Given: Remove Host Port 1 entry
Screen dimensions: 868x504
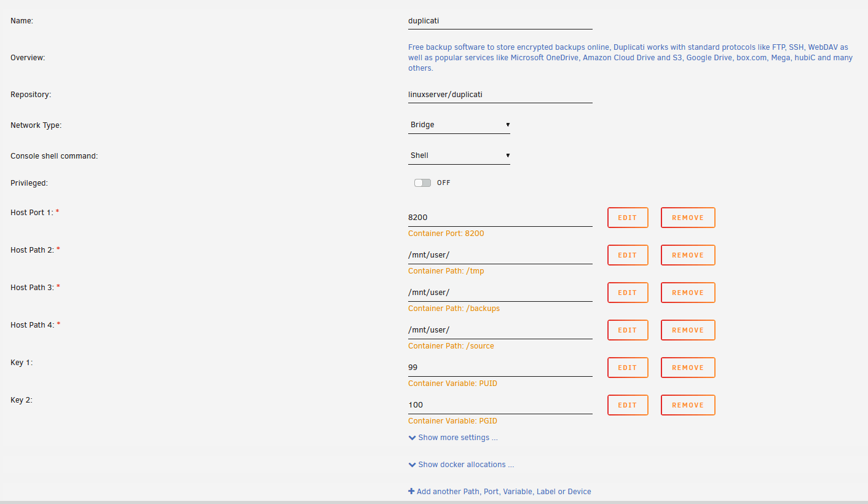Looking at the screenshot, I should (x=688, y=218).
